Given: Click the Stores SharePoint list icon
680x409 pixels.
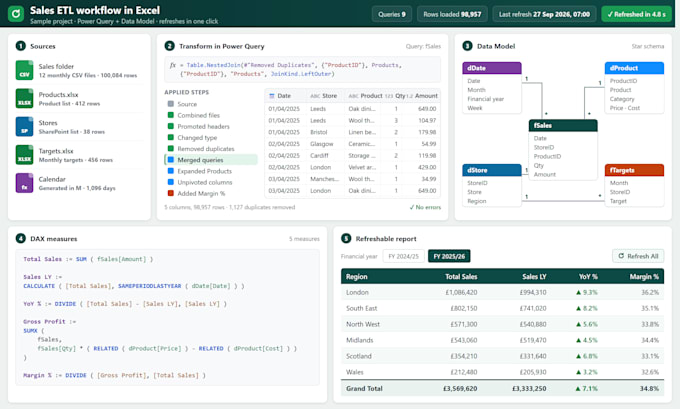Looking at the screenshot, I should (x=24, y=127).
